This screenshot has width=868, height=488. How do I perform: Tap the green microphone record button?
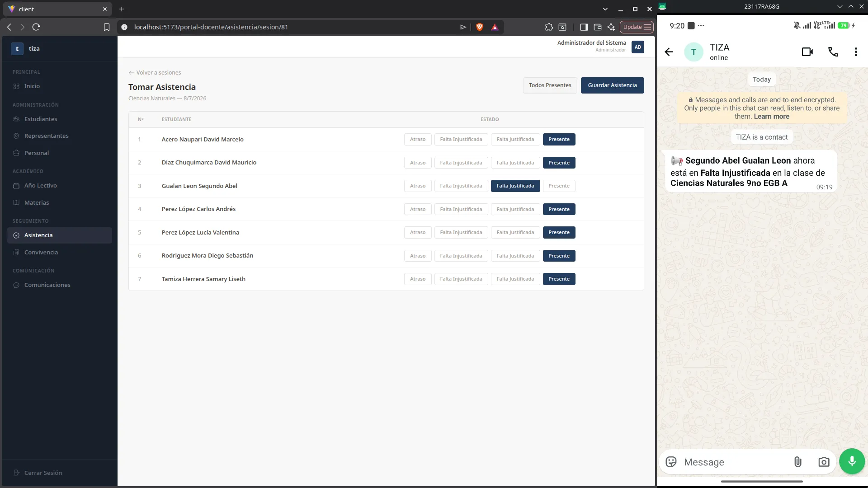point(852,461)
